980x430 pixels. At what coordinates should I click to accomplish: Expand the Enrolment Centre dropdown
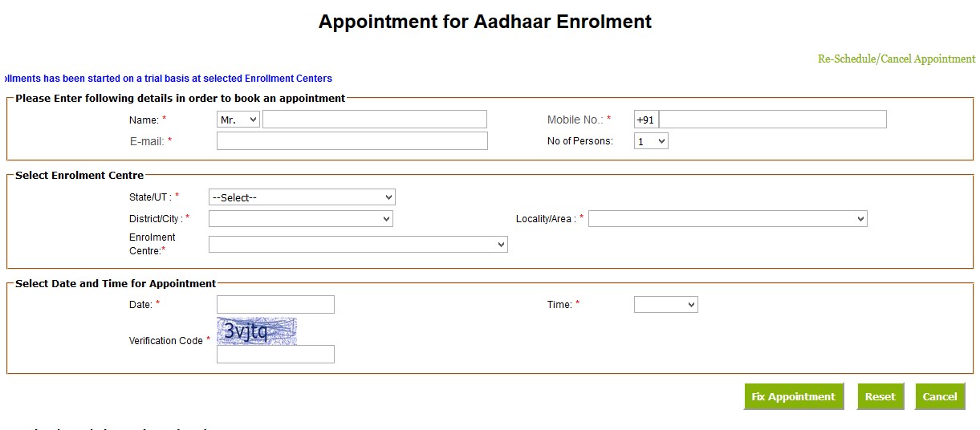(x=358, y=245)
